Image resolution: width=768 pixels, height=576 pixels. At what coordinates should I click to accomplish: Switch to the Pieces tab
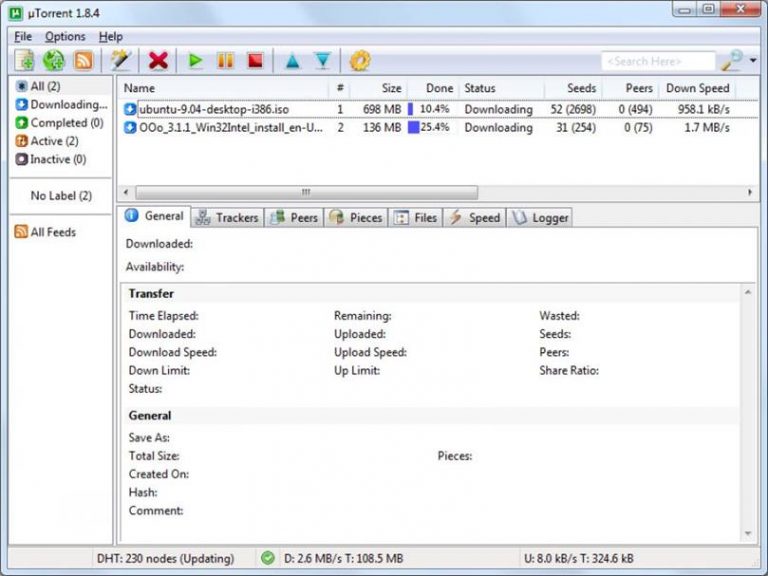pyautogui.click(x=356, y=217)
